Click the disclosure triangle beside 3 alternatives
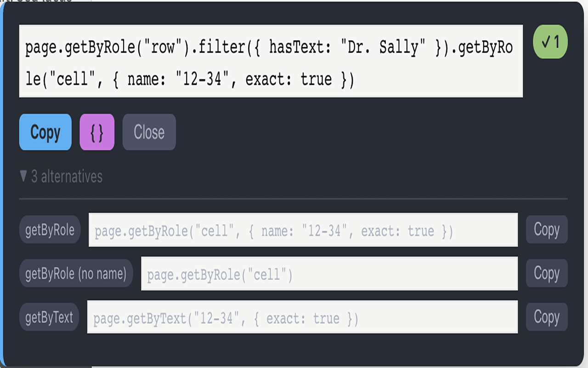Screen dimensions: 588x368 23,176
